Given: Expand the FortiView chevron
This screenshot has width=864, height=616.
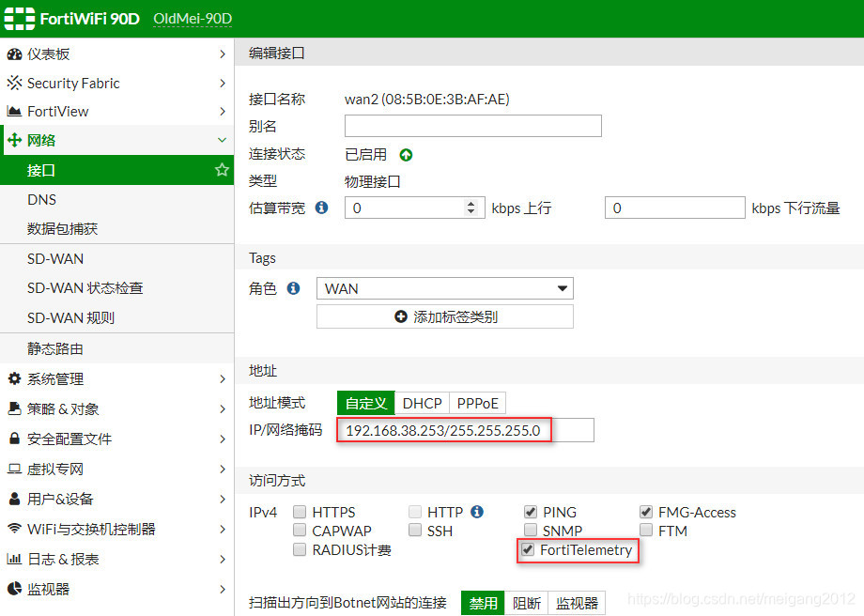Looking at the screenshot, I should [222, 112].
